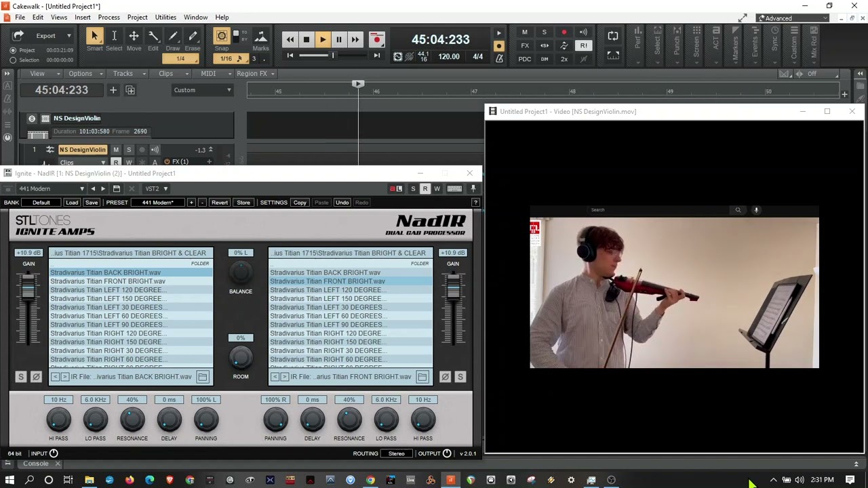Save preset with the floppy disk icon
The height and width of the screenshot is (488, 868).
tap(117, 189)
